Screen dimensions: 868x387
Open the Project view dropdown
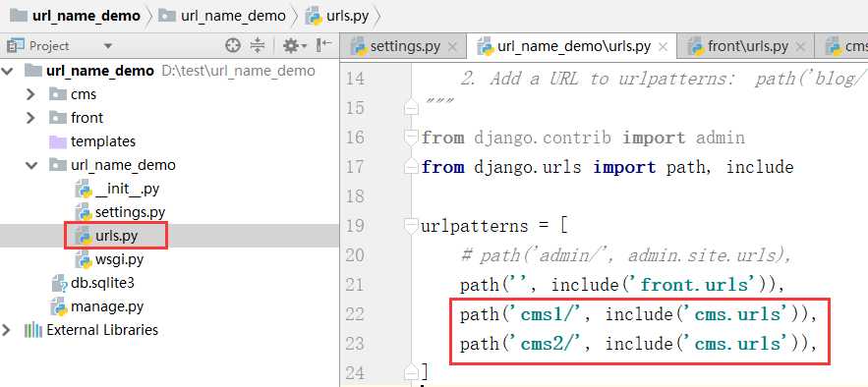108,46
